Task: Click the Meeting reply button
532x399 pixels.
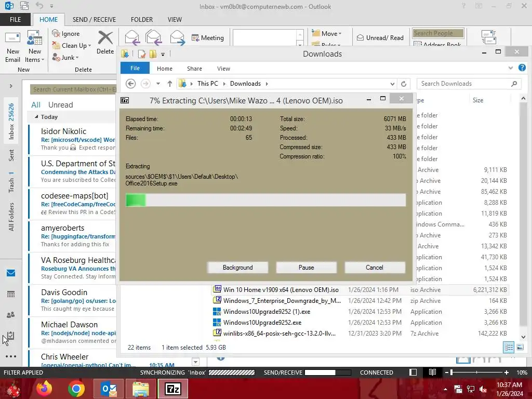Action: [x=208, y=37]
